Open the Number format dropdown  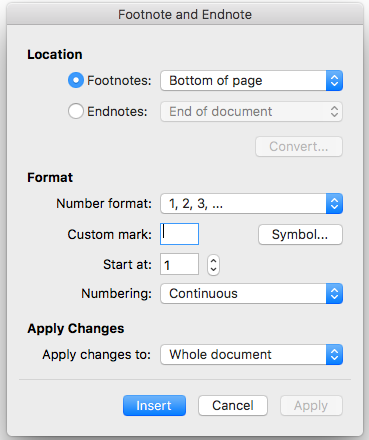251,204
